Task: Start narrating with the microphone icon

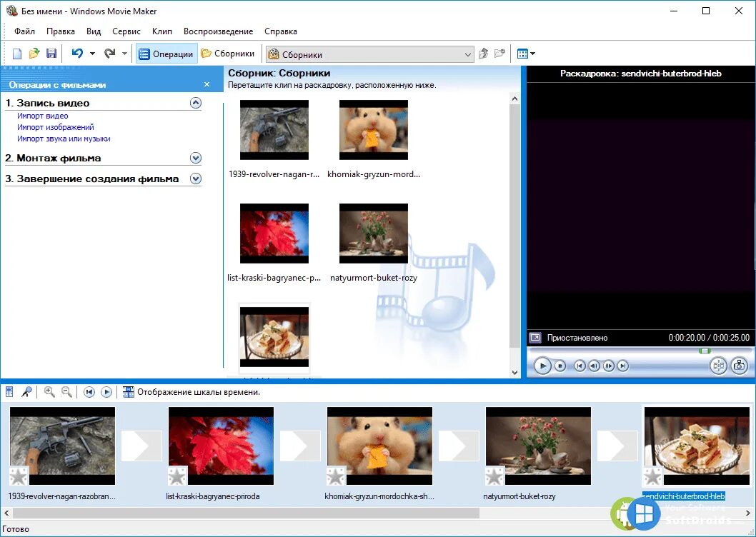Action: [x=26, y=392]
